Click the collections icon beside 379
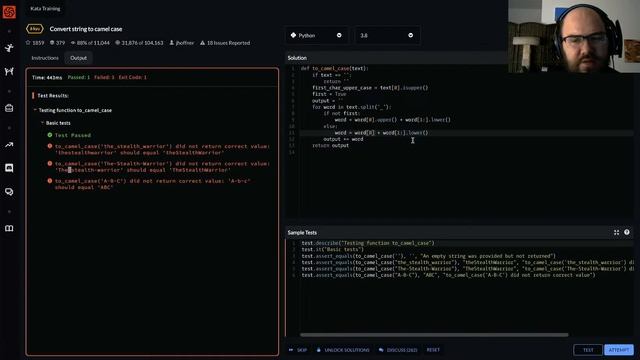640x360 pixels. tap(52, 42)
